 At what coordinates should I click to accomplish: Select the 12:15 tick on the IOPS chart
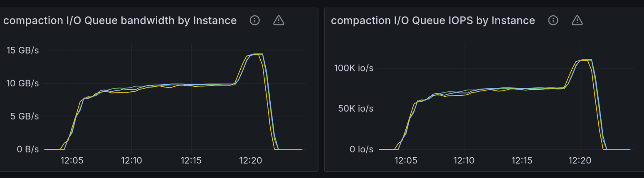(x=522, y=160)
